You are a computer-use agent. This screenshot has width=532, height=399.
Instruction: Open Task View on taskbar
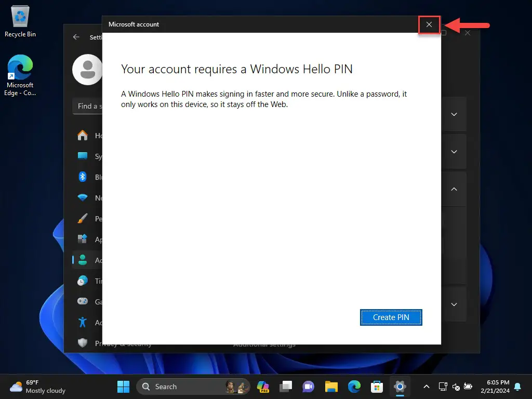point(286,387)
